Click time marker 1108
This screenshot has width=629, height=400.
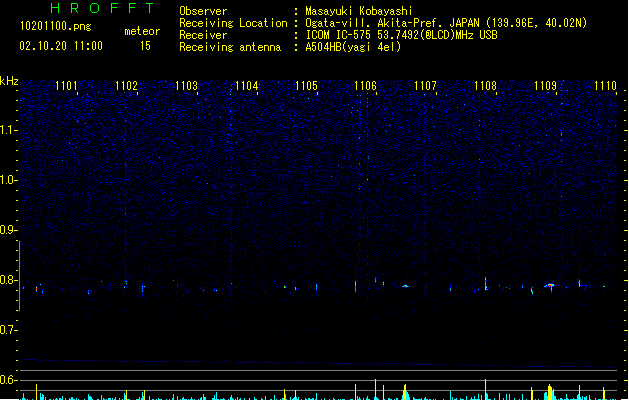click(485, 86)
